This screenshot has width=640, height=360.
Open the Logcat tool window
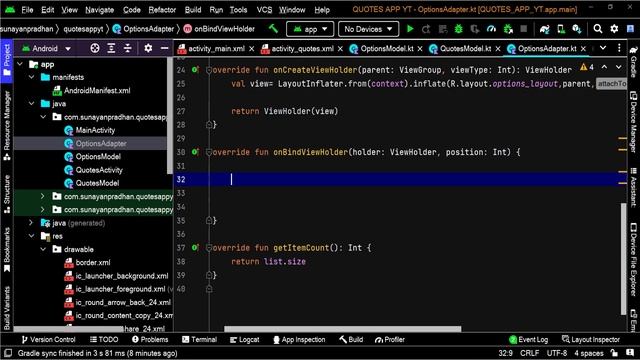click(x=244, y=340)
